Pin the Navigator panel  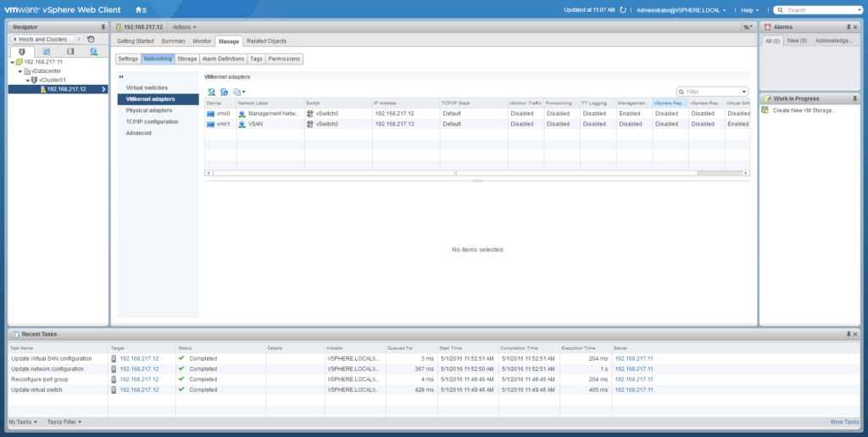tap(103, 26)
